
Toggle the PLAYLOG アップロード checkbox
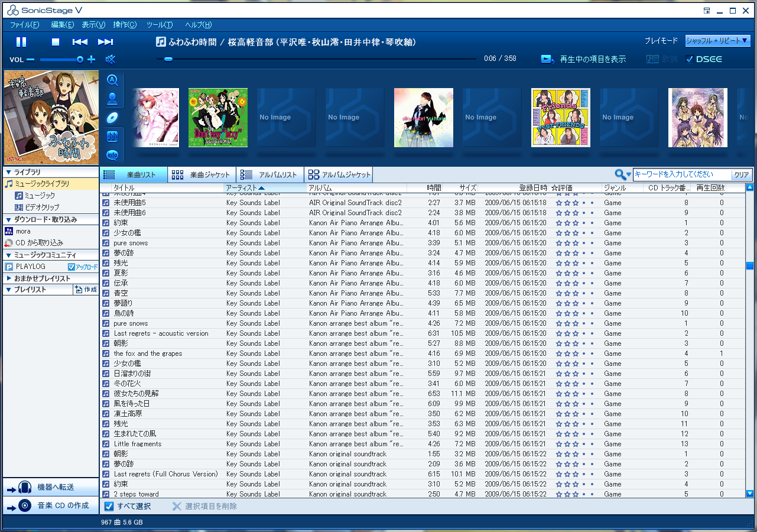[x=72, y=267]
